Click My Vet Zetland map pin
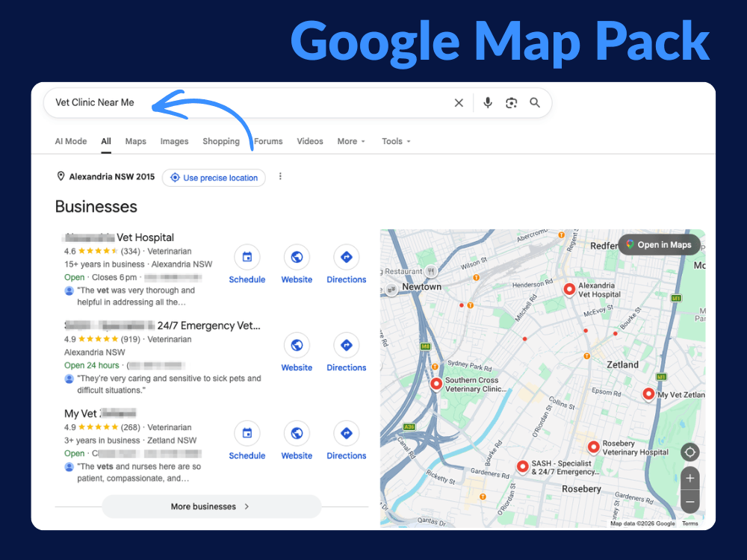The image size is (747, 560). click(648, 394)
